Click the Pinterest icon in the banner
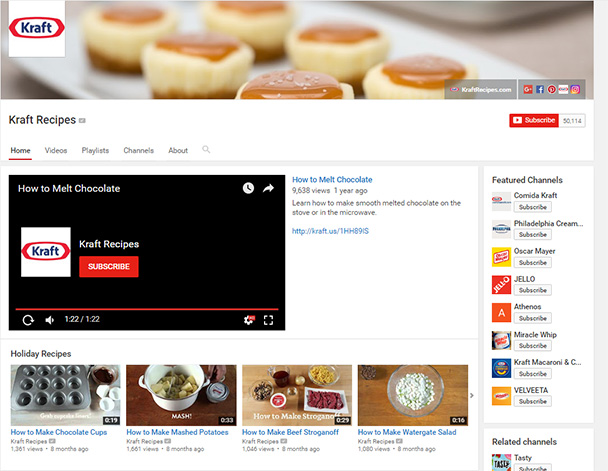Viewport: 608px width, 471px height. [x=552, y=90]
